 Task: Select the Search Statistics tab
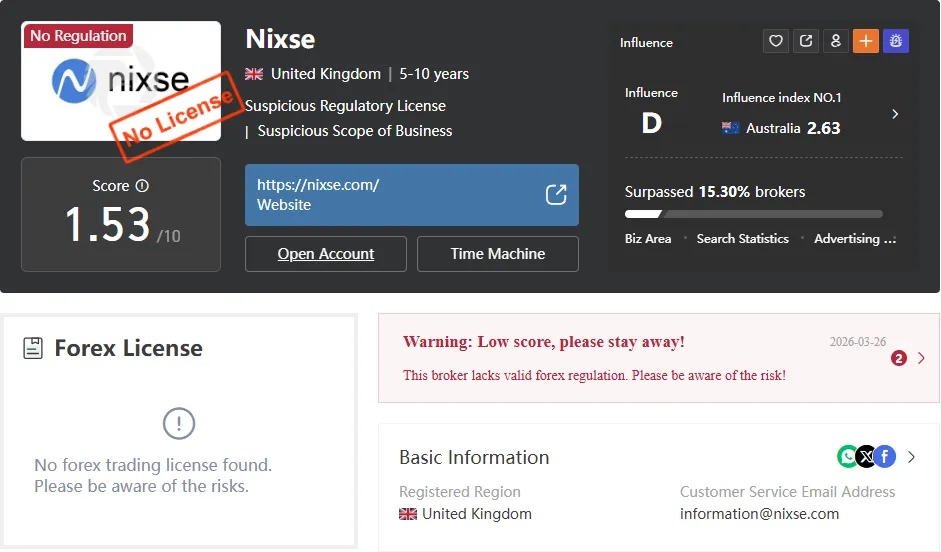click(x=743, y=239)
